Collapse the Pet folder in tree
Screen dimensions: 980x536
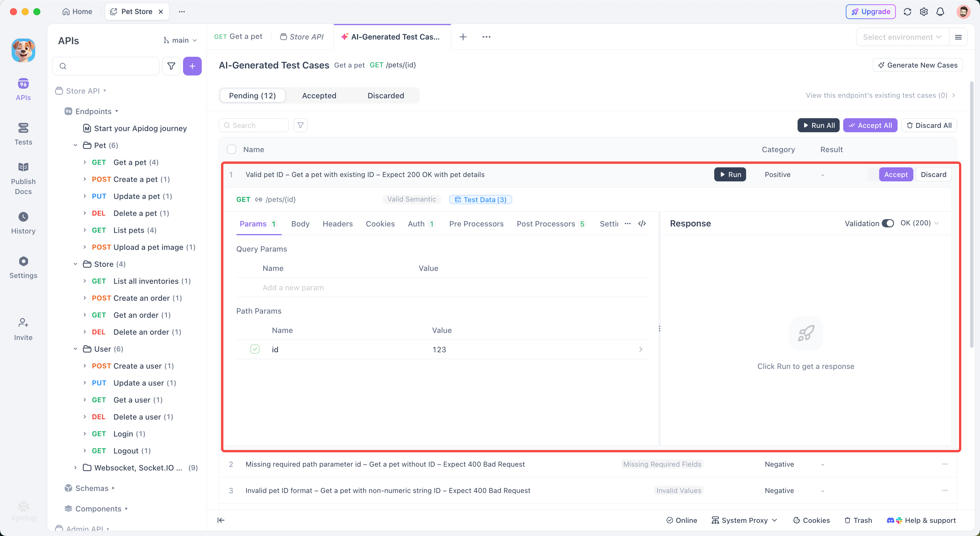coord(75,145)
